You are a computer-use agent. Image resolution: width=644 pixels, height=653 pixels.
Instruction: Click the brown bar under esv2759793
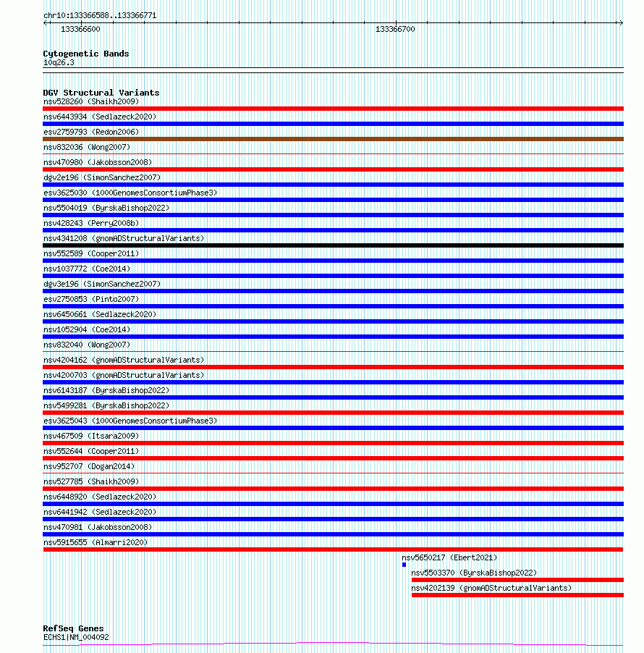[333, 139]
